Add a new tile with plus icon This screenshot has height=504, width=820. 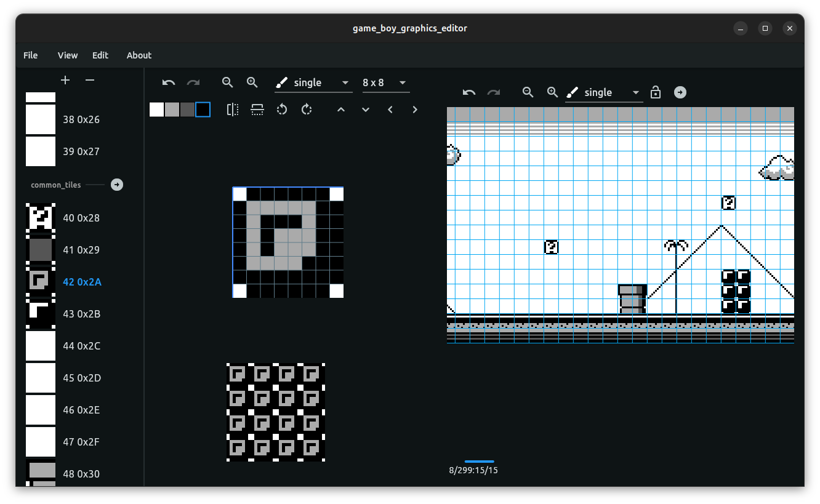[x=66, y=80]
